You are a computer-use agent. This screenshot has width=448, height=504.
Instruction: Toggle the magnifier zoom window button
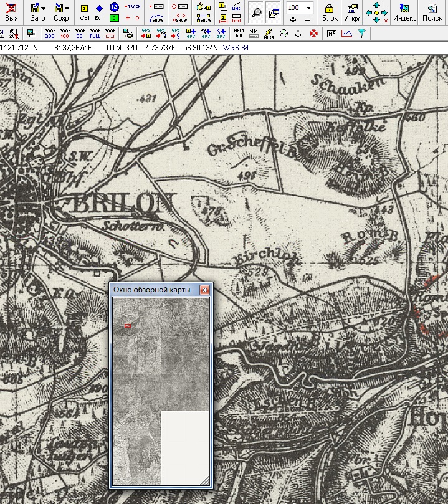[x=256, y=11]
